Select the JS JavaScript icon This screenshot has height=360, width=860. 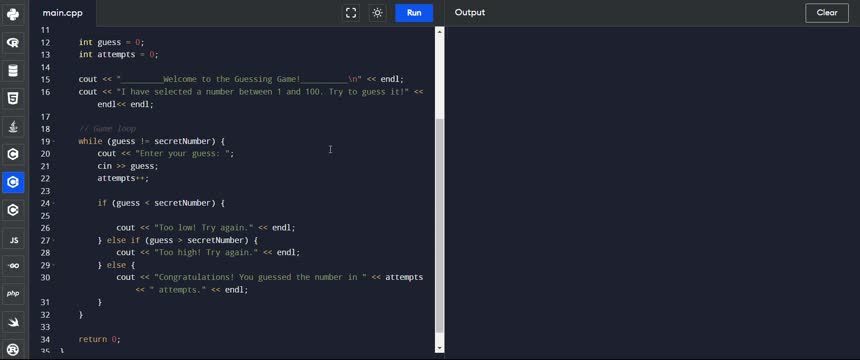pos(13,239)
